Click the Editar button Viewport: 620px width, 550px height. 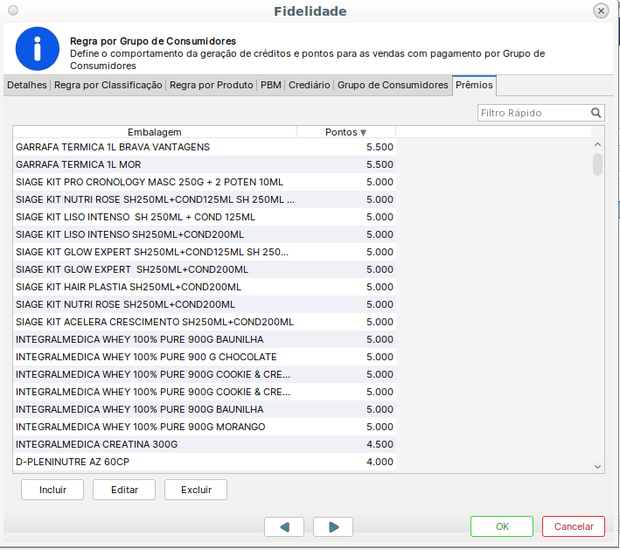coord(124,490)
